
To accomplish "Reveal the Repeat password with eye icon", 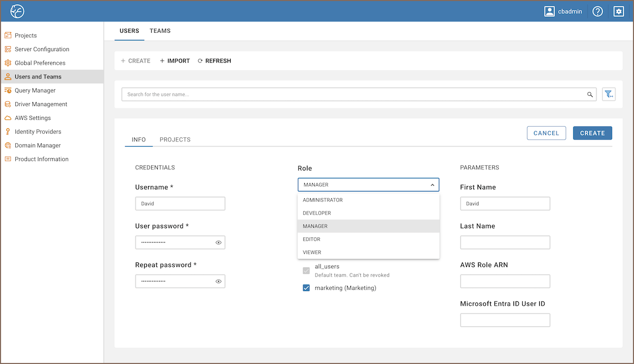I will [x=219, y=281].
